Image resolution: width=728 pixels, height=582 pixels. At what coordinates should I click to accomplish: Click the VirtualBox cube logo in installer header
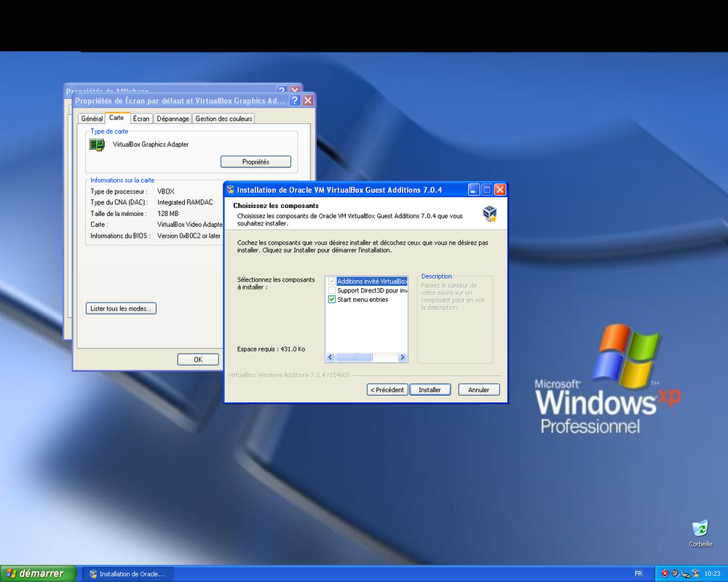[x=490, y=213]
